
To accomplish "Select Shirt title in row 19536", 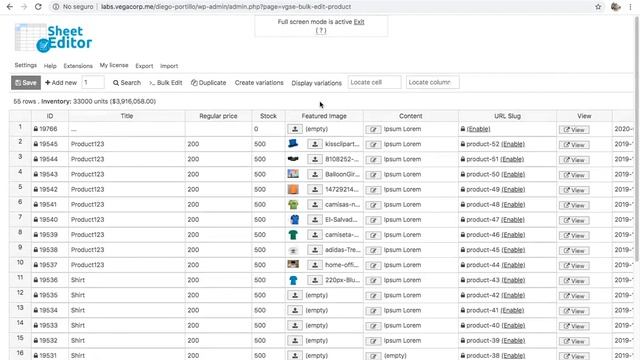I will click(127, 280).
